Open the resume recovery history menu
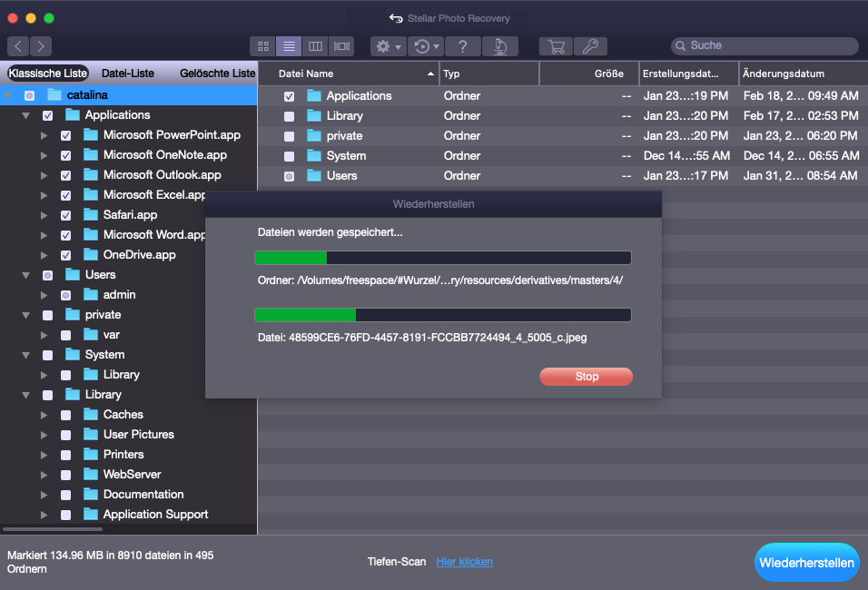 426,46
